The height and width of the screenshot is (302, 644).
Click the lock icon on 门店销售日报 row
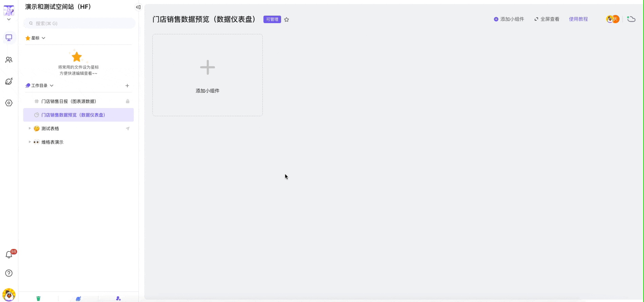[x=128, y=101]
